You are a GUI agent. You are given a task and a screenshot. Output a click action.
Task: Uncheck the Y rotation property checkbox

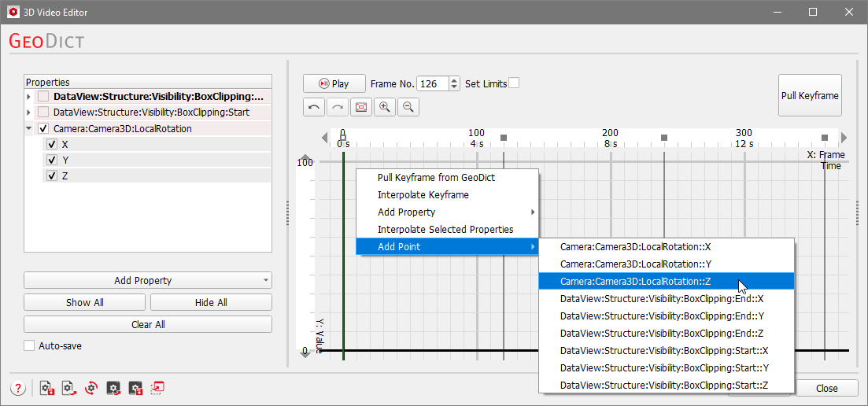point(52,161)
